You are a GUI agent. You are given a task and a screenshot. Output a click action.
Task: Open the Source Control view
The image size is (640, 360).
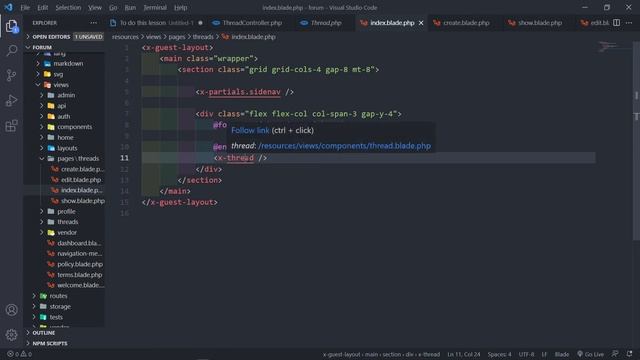(x=11, y=76)
